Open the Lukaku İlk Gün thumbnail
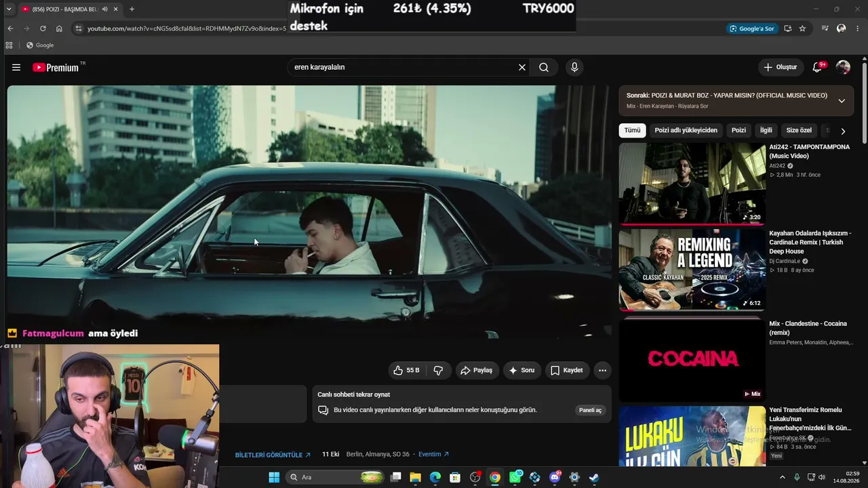This screenshot has height=488, width=868. (x=692, y=436)
